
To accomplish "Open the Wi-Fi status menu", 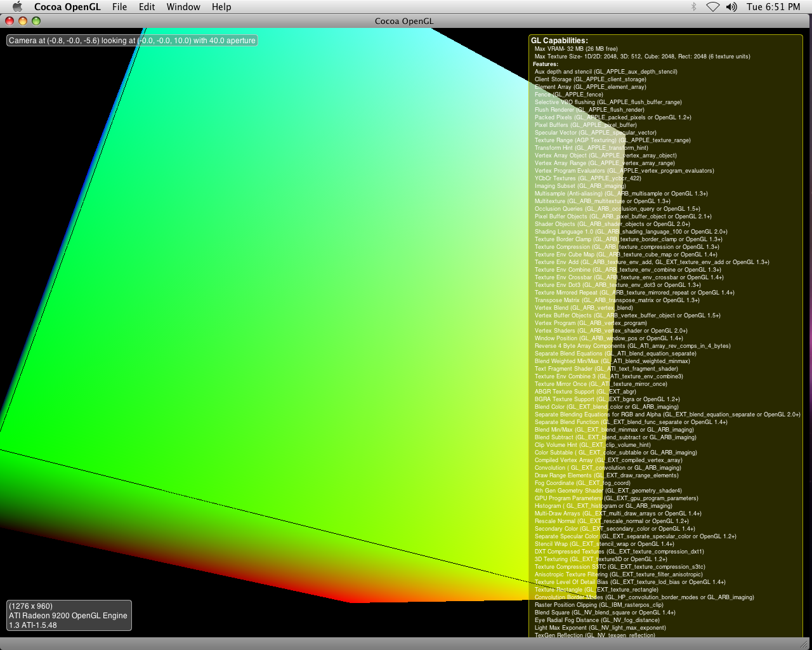I will [x=713, y=7].
